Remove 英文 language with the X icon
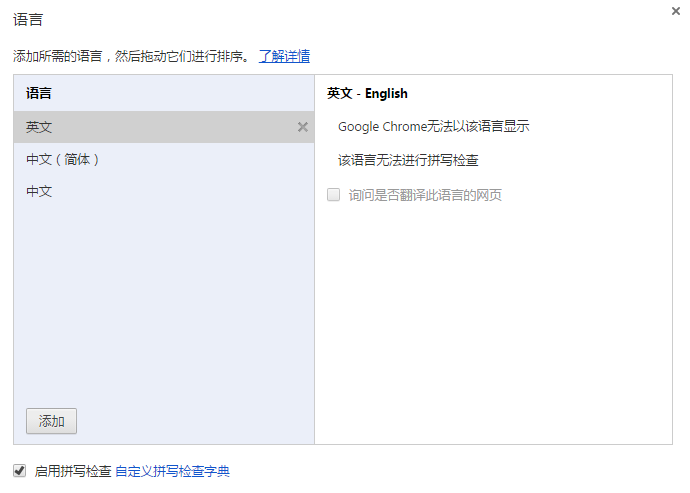This screenshot has width=690, height=493. (303, 127)
